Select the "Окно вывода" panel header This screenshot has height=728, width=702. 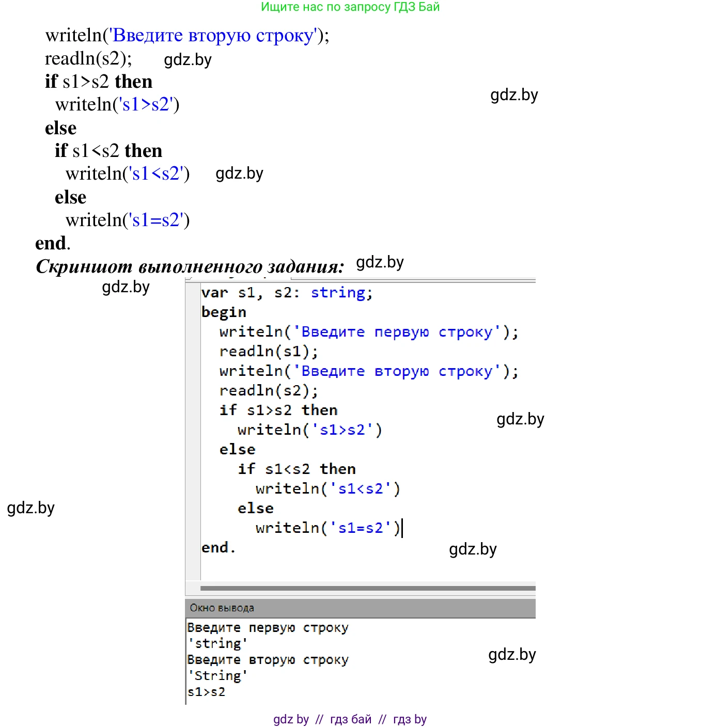pyautogui.click(x=222, y=608)
